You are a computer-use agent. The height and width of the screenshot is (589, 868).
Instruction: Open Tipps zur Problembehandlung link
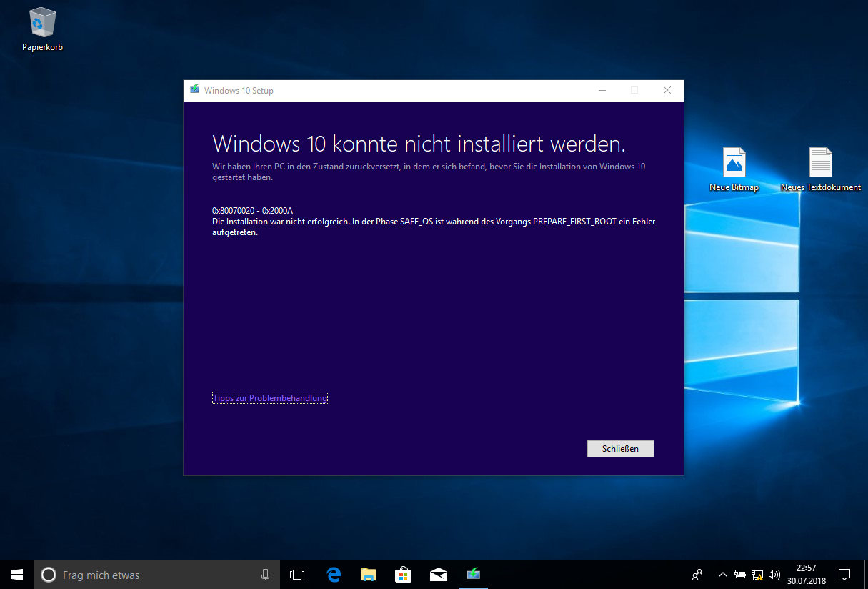(270, 398)
